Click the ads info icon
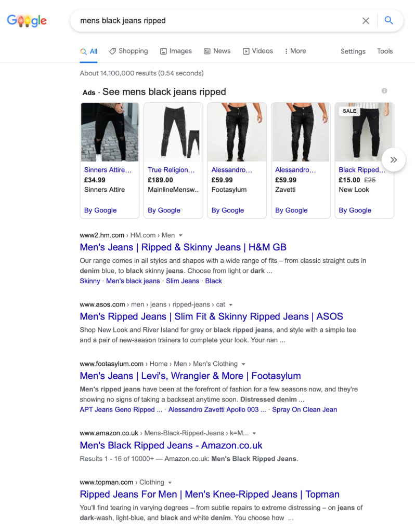 pyautogui.click(x=384, y=91)
